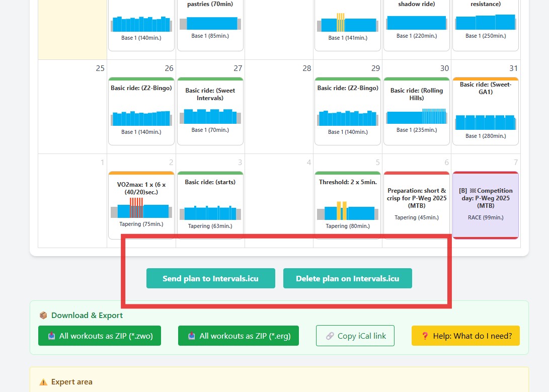The height and width of the screenshot is (392, 549).
Task: Open Z2-Bingo workout on day 29
Action: 347,111
